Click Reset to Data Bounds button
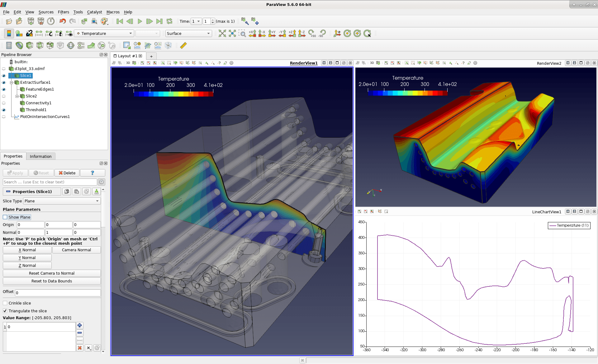 pos(52,281)
